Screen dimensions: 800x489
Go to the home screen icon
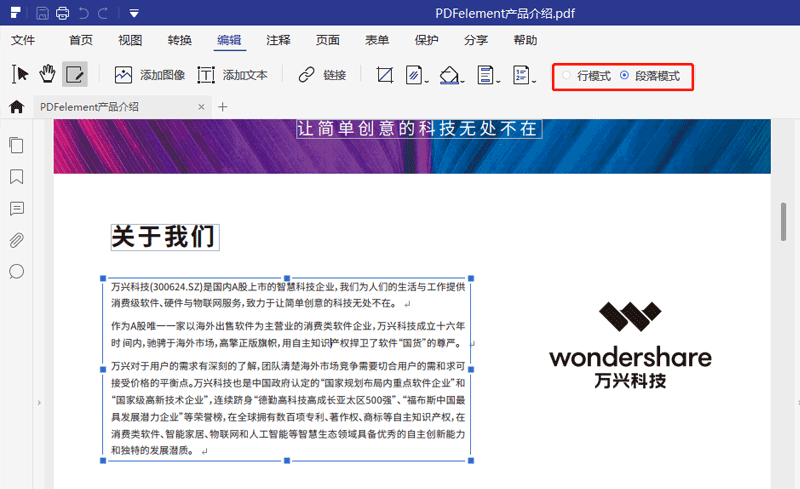pyautogui.click(x=17, y=107)
